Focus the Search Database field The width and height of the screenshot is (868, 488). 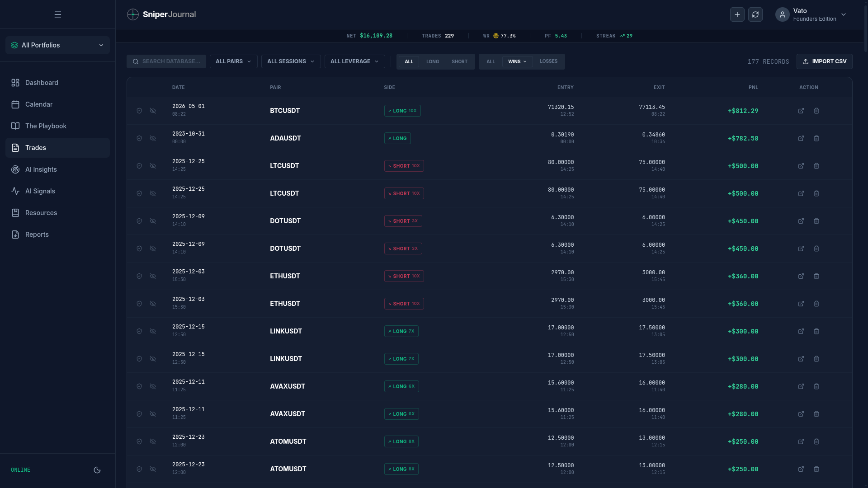pos(166,61)
